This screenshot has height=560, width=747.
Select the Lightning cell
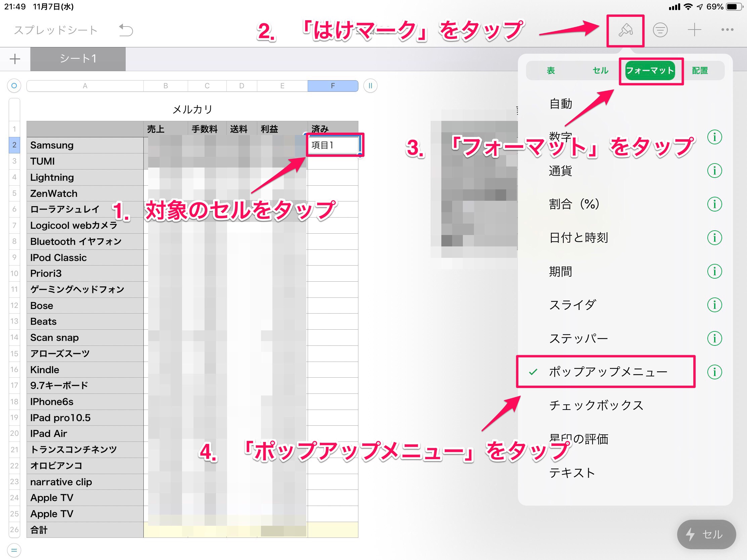coord(85,178)
